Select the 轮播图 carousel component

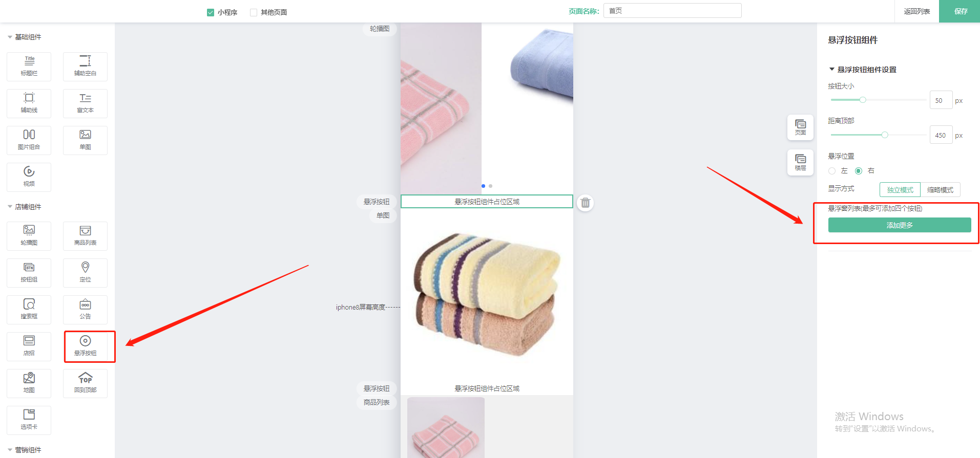(x=29, y=235)
